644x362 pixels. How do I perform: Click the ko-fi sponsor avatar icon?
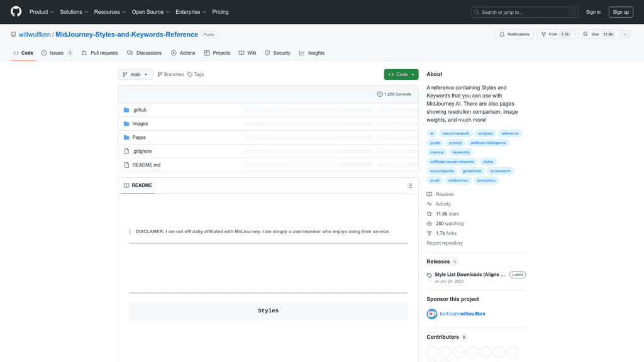[432, 314]
